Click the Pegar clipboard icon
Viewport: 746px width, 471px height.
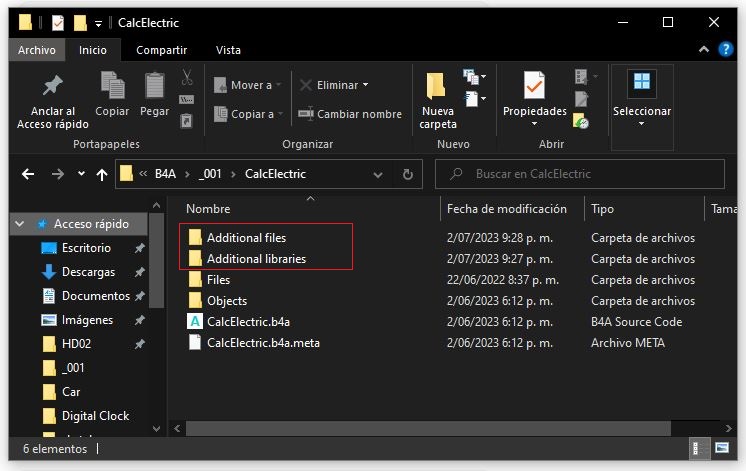154,88
